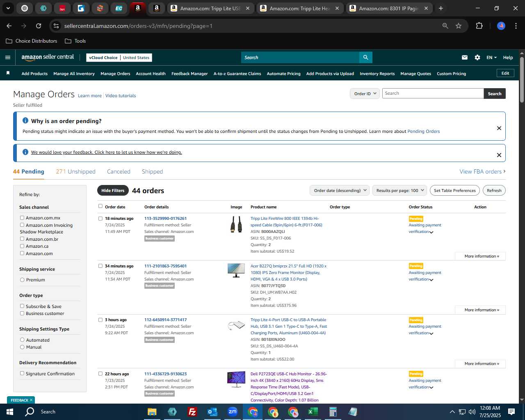The image size is (525, 420).
Task: Click the browser back arrow
Action: tap(9, 26)
